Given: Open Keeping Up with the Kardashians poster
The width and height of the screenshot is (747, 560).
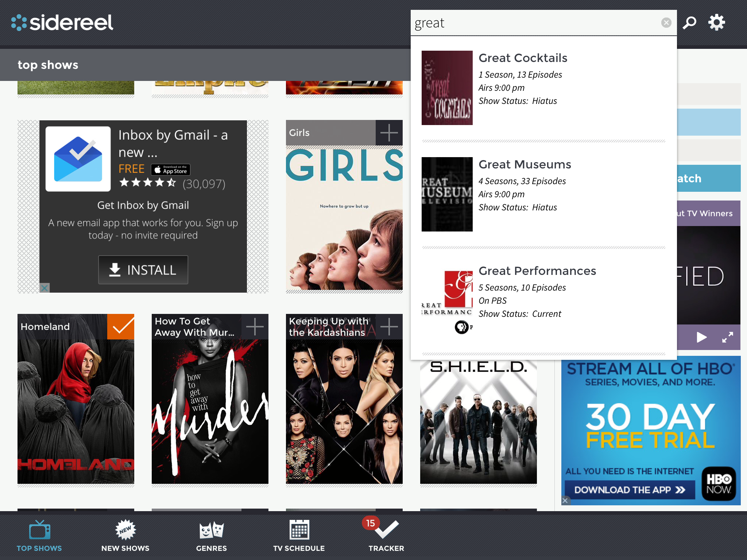Looking at the screenshot, I should (x=344, y=411).
